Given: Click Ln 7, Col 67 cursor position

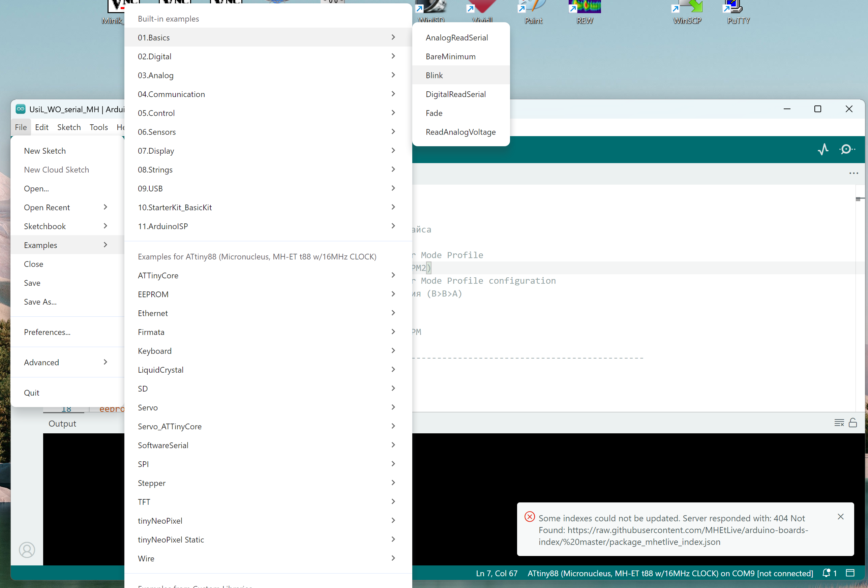Looking at the screenshot, I should (x=497, y=573).
